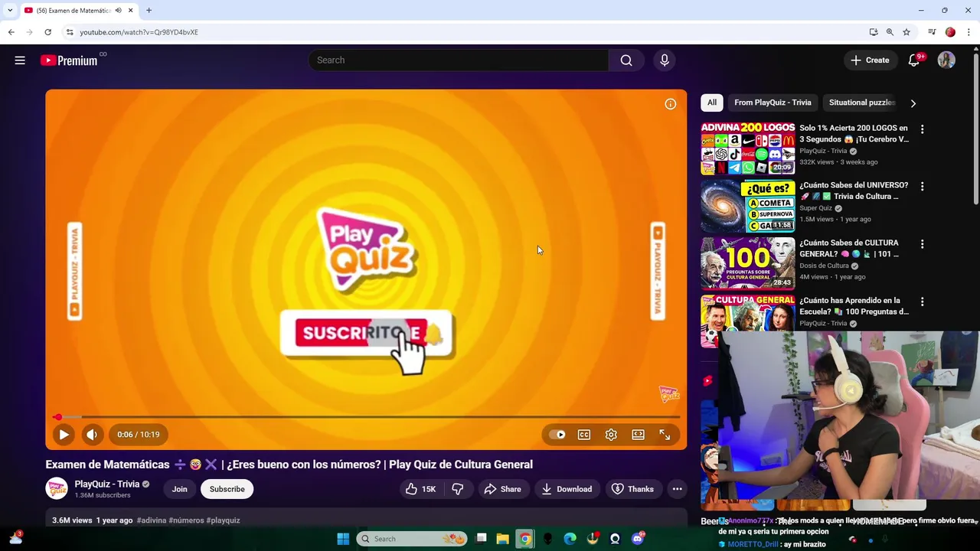
Task: Open tab search dropdown arrow
Action: point(9,11)
